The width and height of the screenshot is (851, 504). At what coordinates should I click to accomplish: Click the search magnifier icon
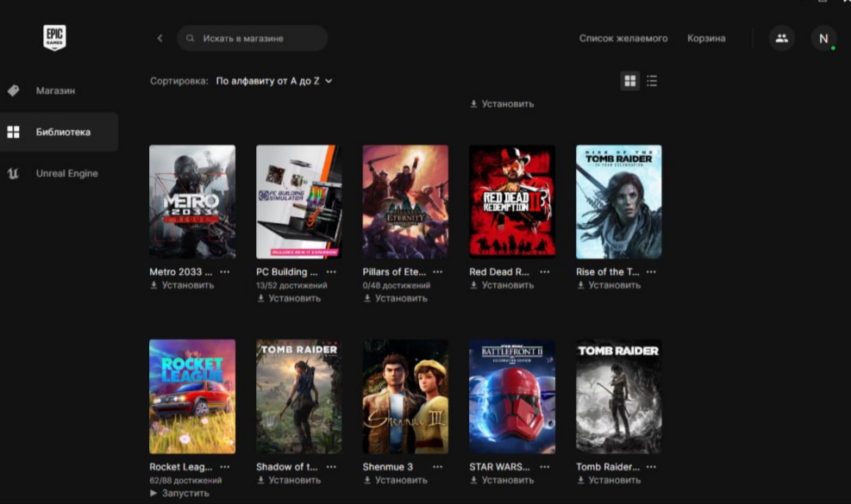[x=190, y=39]
